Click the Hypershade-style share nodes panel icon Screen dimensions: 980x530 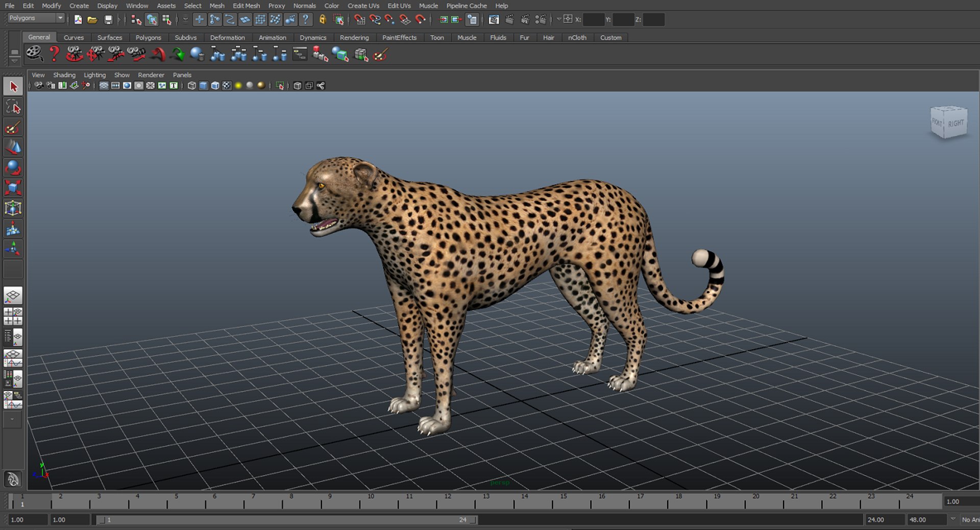pyautogui.click(x=321, y=86)
